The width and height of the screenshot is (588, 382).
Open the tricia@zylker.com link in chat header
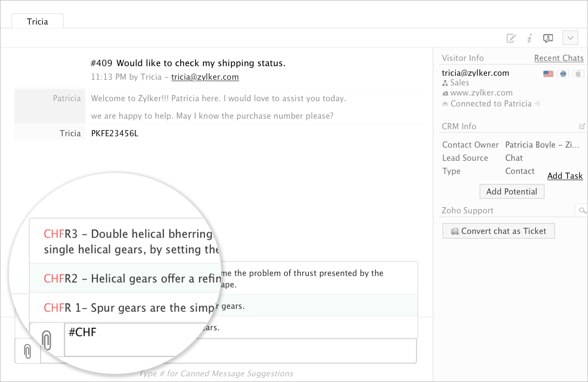[205, 77]
